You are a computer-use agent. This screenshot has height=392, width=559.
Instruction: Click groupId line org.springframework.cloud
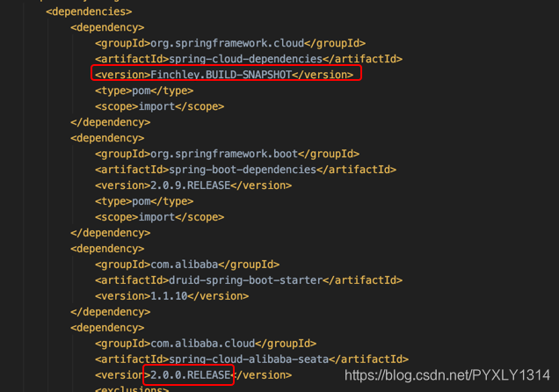pyautogui.click(x=230, y=43)
